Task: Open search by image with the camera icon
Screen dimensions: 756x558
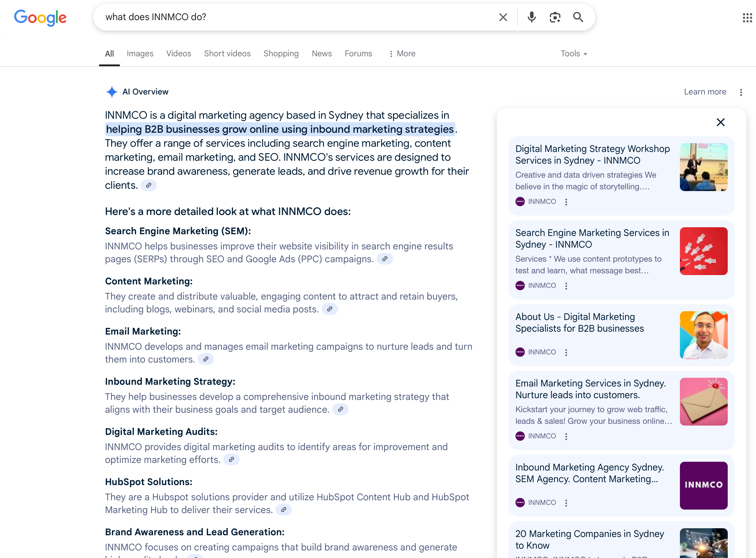Action: pyautogui.click(x=555, y=17)
